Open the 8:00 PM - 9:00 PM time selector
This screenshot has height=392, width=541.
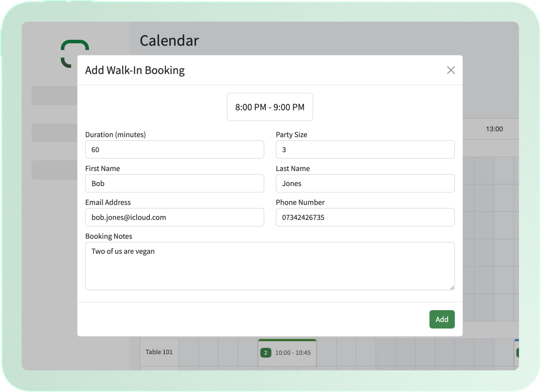[x=270, y=107]
